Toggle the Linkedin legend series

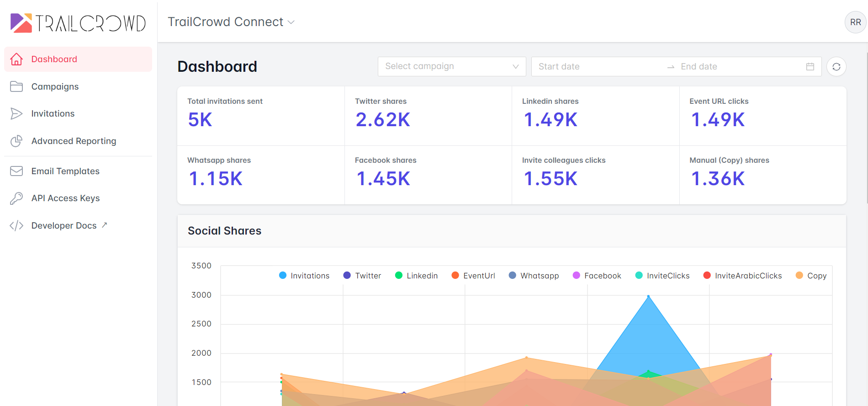416,276
